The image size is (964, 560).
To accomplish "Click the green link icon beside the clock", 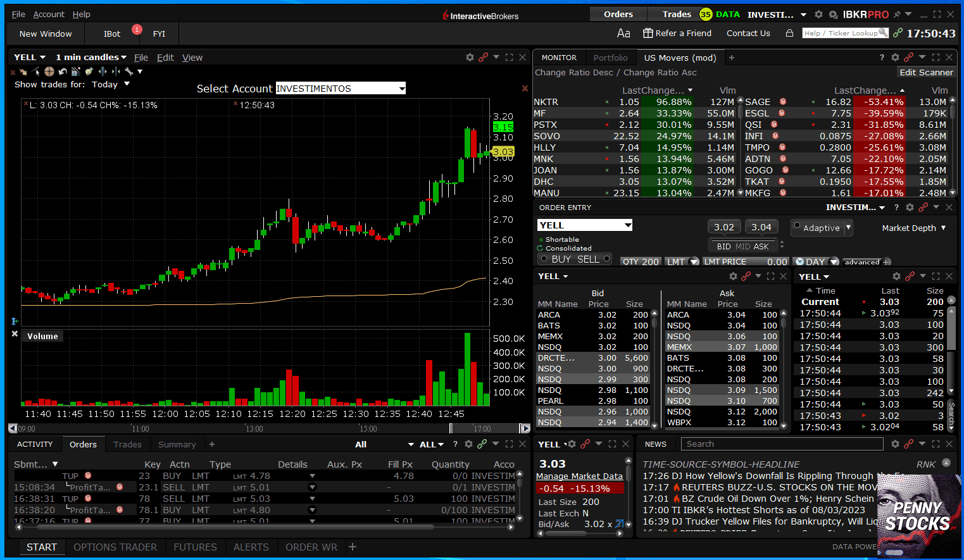I will [898, 33].
